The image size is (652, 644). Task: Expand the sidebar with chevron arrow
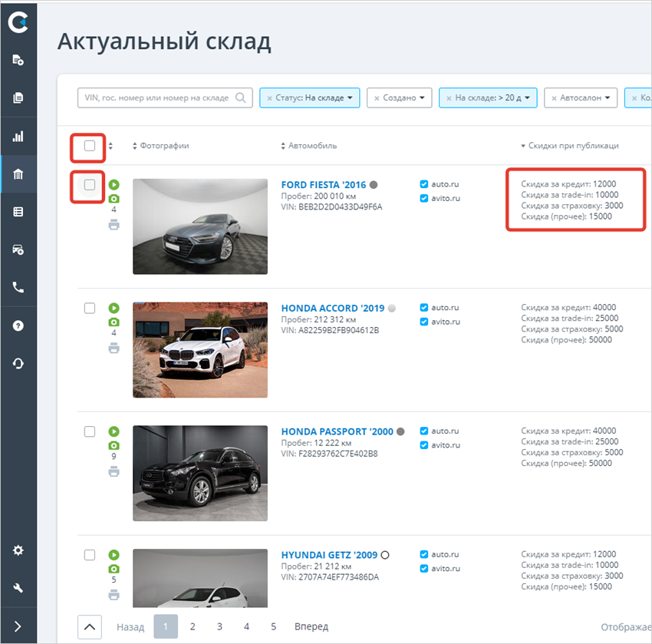(18, 626)
